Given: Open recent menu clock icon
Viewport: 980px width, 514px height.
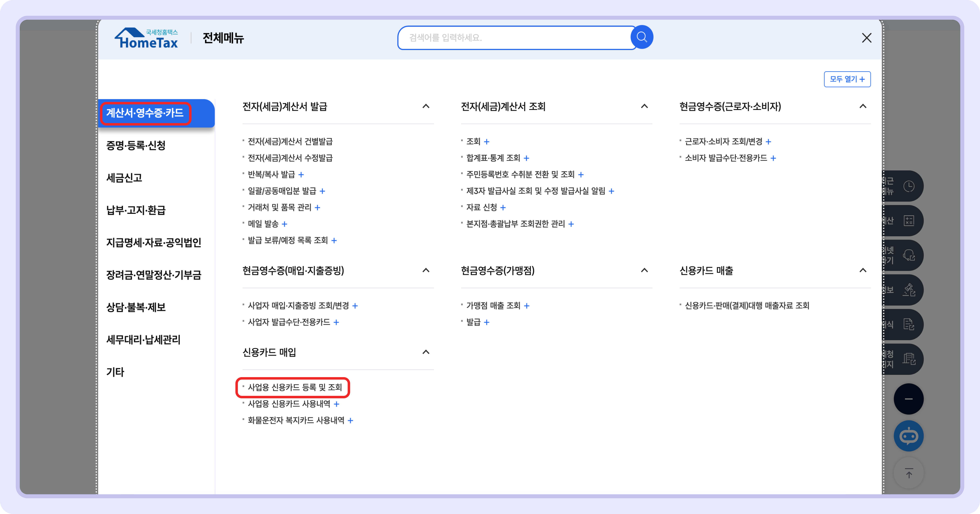Looking at the screenshot, I should coord(909,186).
